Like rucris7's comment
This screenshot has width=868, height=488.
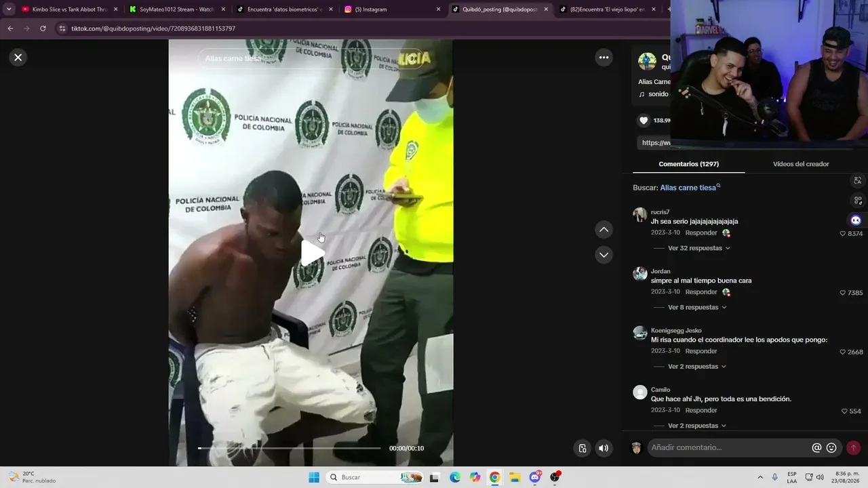tap(843, 234)
